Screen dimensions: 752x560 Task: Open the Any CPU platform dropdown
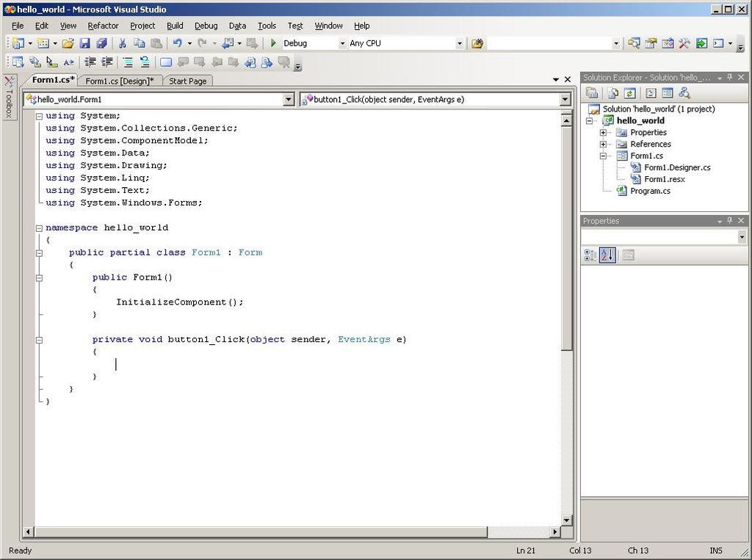(x=460, y=43)
